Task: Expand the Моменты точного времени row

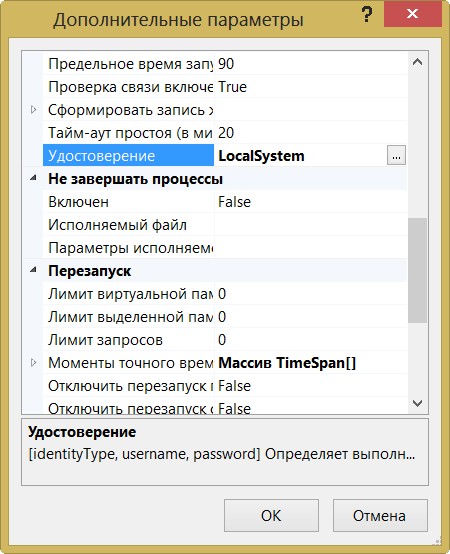Action: tap(34, 363)
